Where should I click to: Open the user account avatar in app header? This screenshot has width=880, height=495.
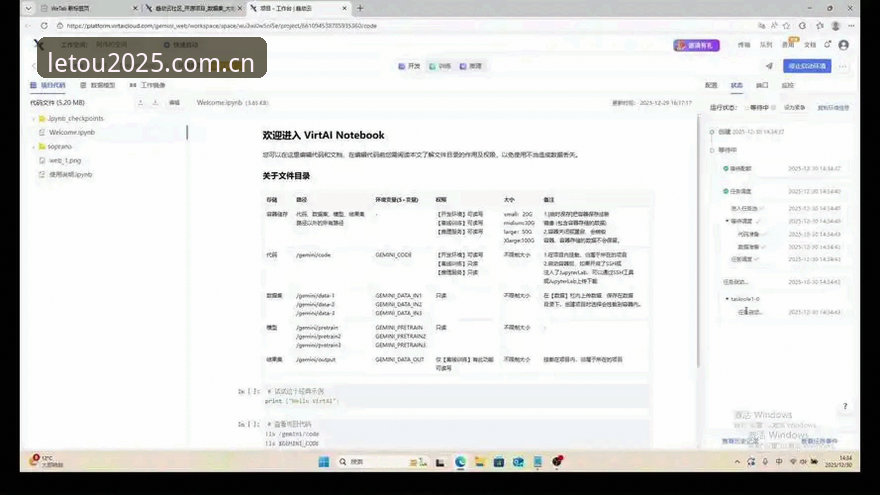[x=844, y=45]
